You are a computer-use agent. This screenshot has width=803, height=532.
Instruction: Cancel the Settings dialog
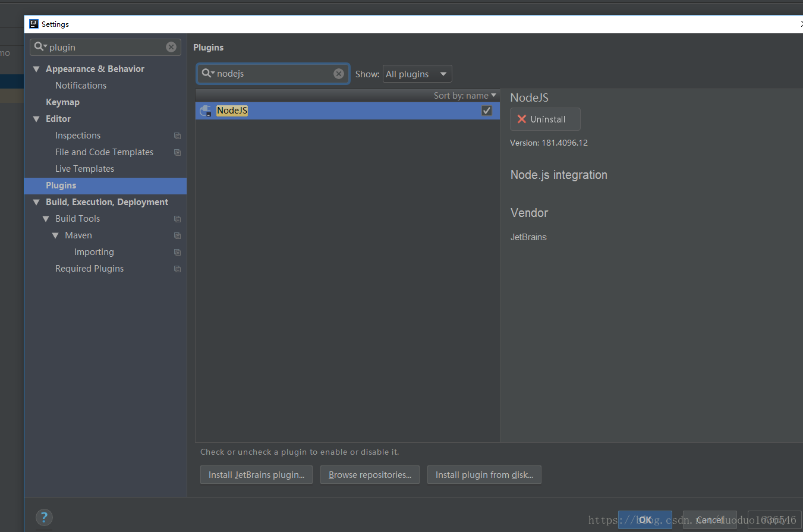(710, 520)
